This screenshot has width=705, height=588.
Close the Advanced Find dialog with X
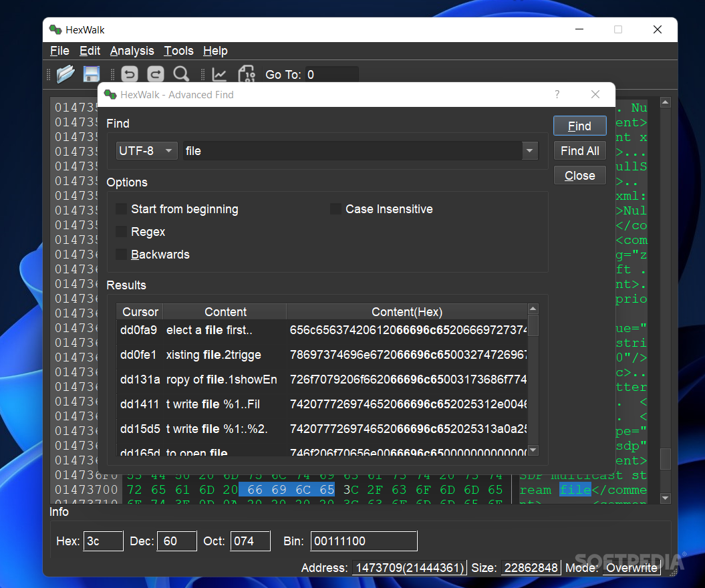(x=595, y=94)
